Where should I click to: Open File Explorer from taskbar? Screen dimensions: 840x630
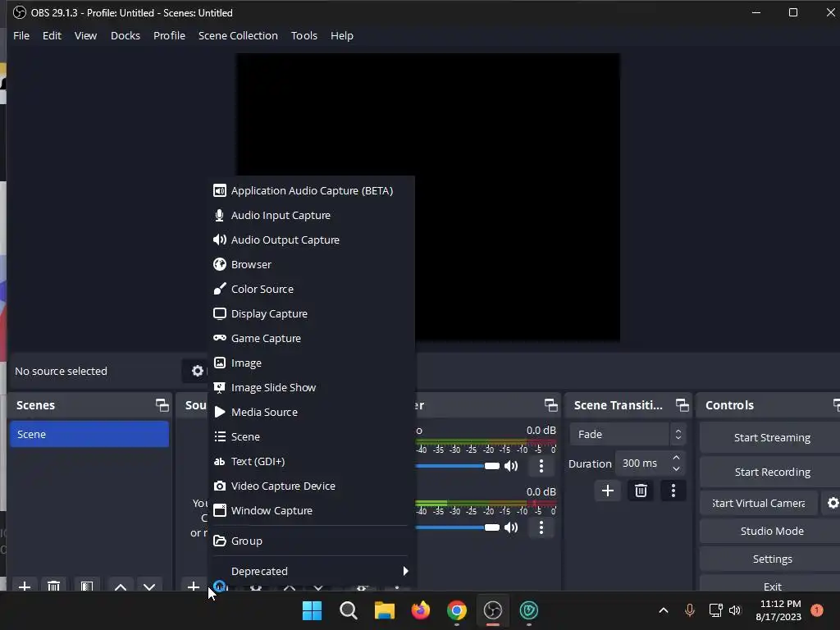click(x=384, y=610)
